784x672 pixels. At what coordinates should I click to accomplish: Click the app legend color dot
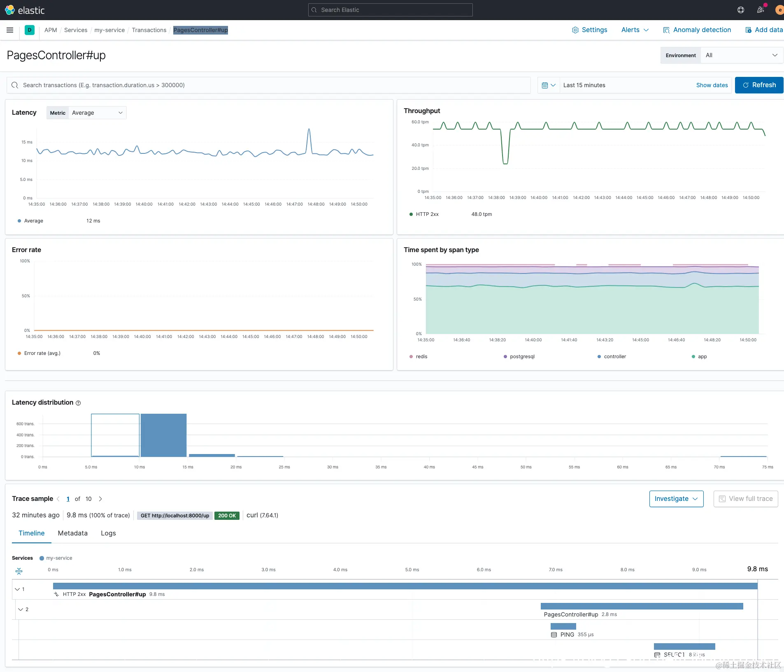tap(693, 357)
